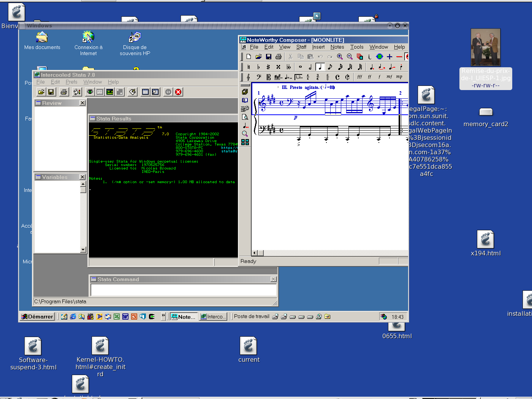Open NoteWorthy Tools menu

pyautogui.click(x=357, y=47)
